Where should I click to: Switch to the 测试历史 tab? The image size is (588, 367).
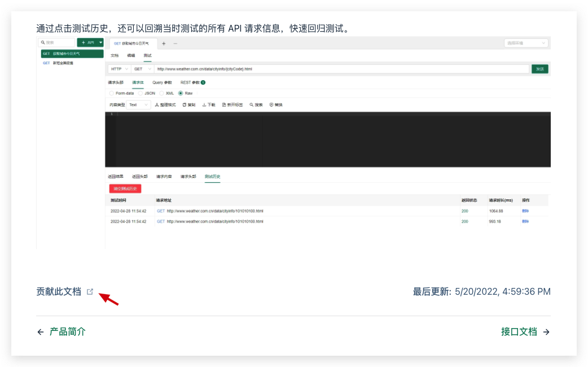point(213,176)
